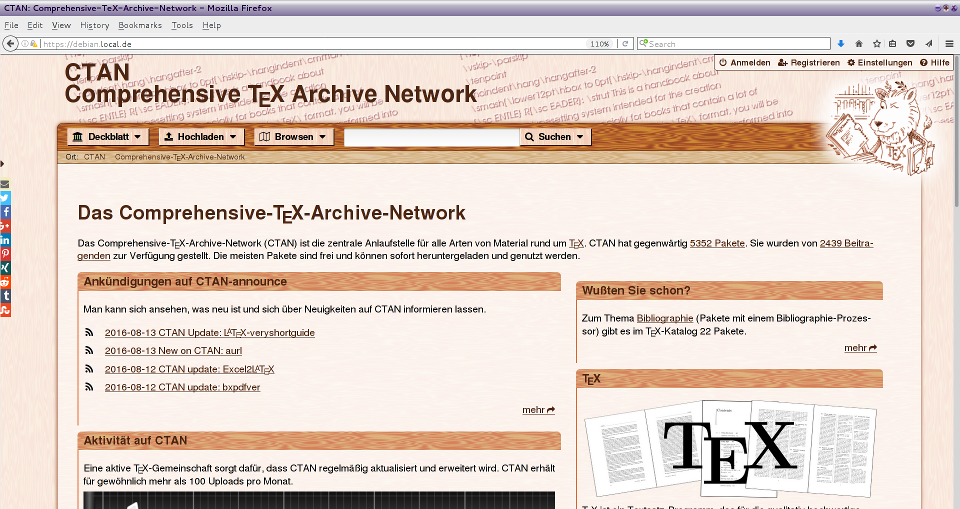Image resolution: width=960 pixels, height=509 pixels.
Task: Open the Hochladen dropdown menu
Action: coord(201,137)
